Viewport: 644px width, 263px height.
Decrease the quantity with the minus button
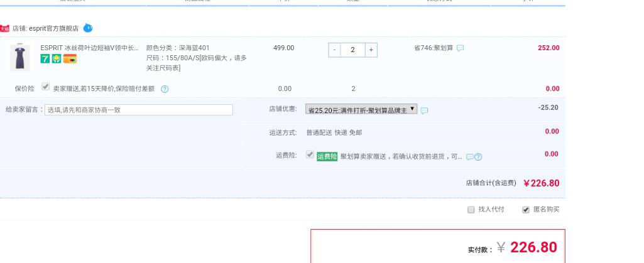pos(334,50)
